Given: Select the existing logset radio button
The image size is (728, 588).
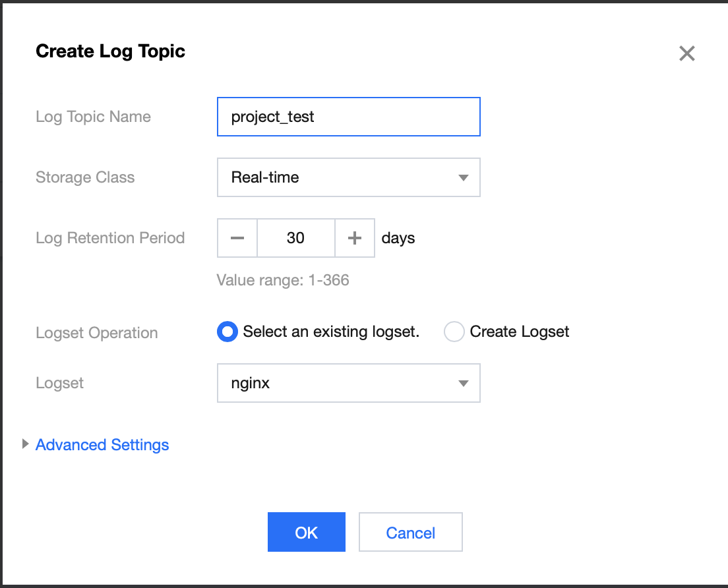Looking at the screenshot, I should 228,332.
